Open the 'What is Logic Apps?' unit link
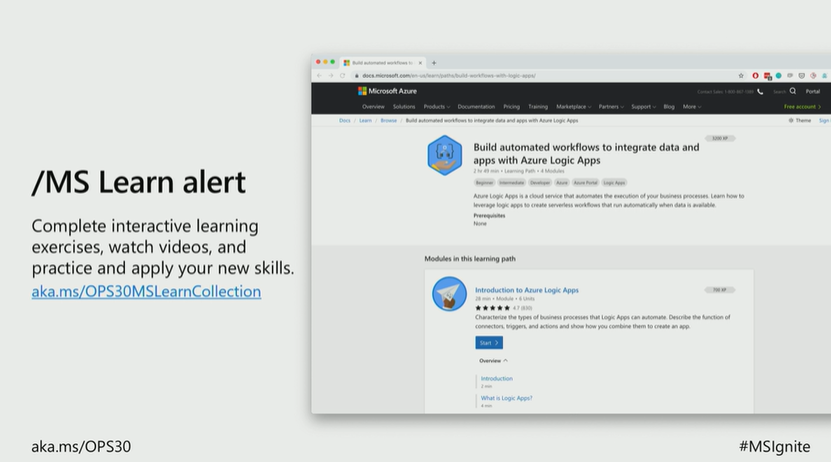This screenshot has height=462, width=831. (x=506, y=398)
